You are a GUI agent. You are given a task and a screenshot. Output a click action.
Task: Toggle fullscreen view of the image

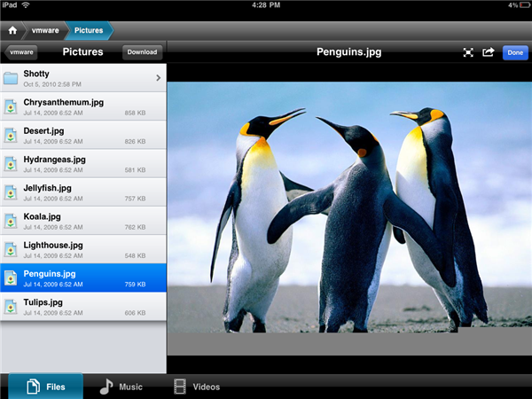[468, 52]
